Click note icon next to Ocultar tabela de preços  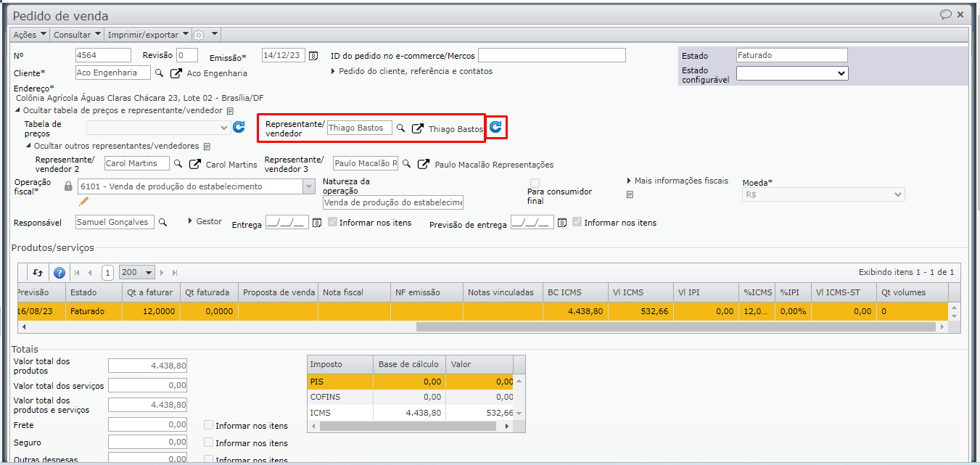pyautogui.click(x=230, y=111)
